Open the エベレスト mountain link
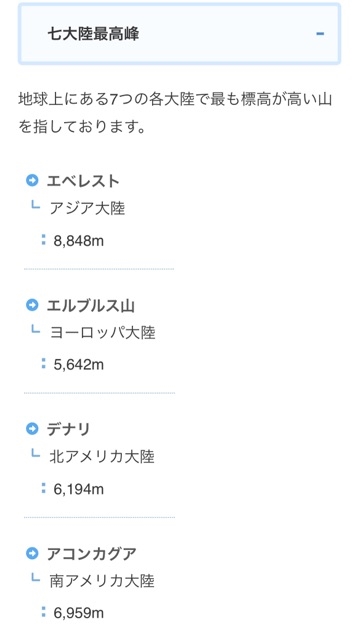The width and height of the screenshot is (360, 632). (x=83, y=181)
